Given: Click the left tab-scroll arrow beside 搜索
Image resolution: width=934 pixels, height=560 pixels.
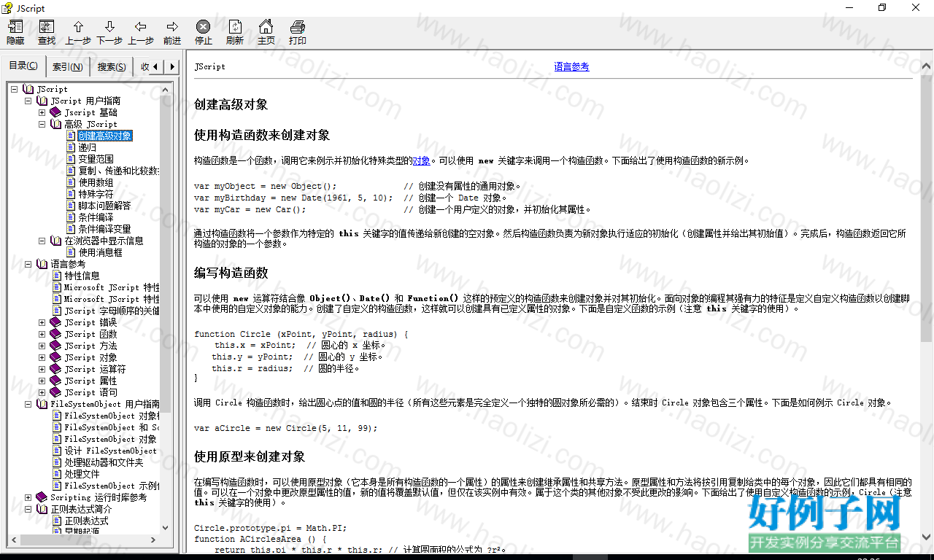Looking at the screenshot, I should pos(156,67).
